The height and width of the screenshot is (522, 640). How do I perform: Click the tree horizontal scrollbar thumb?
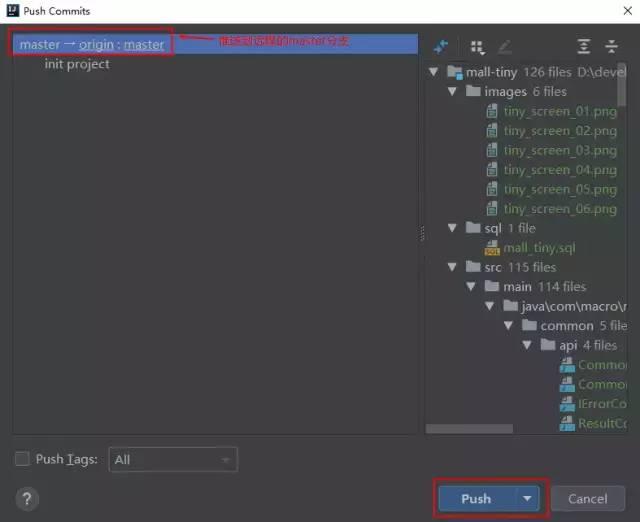(x=469, y=429)
